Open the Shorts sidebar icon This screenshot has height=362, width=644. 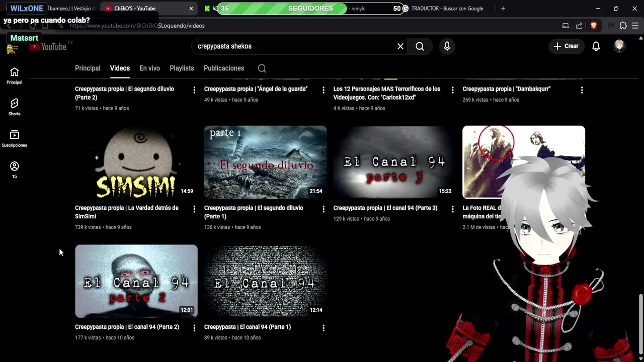click(14, 107)
